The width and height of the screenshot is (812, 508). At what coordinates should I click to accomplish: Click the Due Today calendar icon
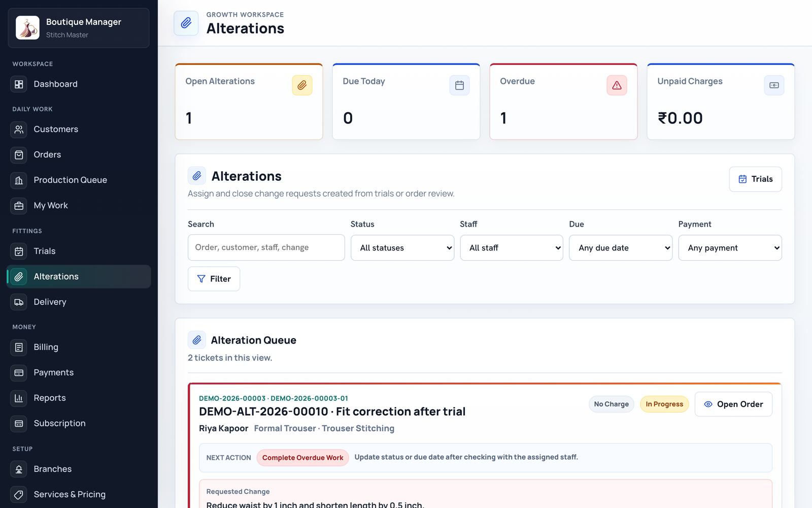pos(459,85)
